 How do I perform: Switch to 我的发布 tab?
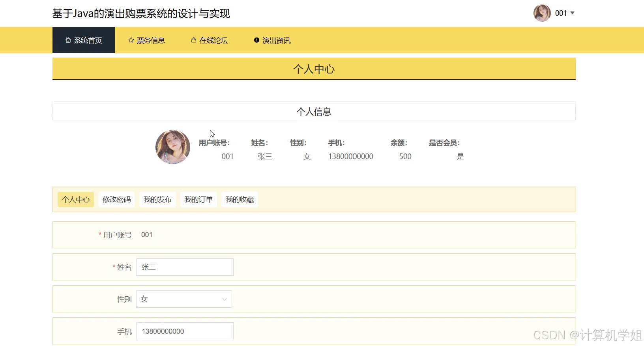coord(157,200)
